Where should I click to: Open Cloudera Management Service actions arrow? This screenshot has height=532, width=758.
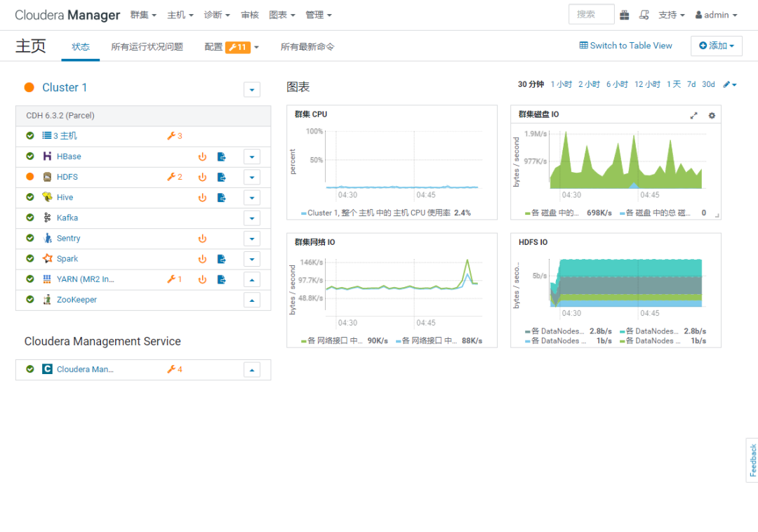coord(252,370)
